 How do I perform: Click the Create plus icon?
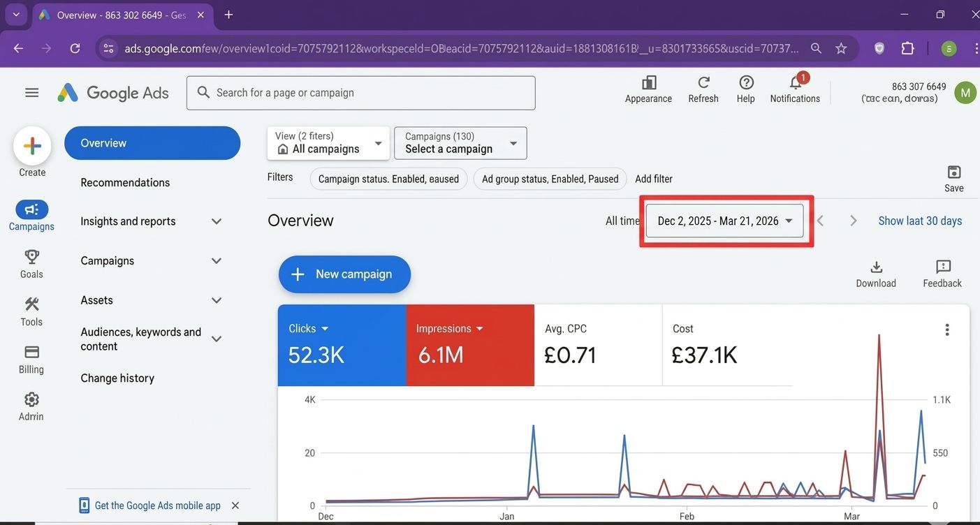32,146
